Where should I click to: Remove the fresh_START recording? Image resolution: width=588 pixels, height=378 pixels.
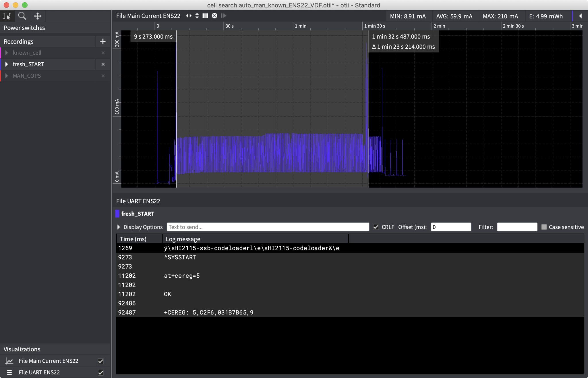[103, 64]
